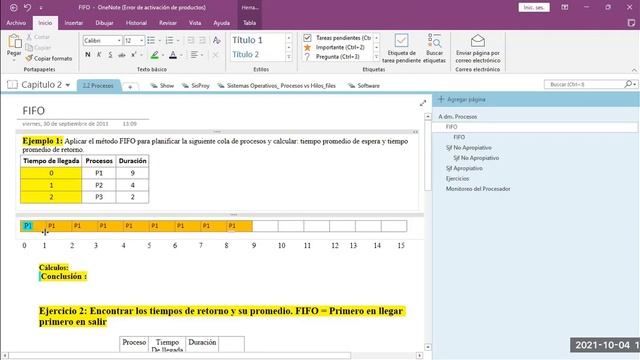Click Agregar página button

[462, 99]
